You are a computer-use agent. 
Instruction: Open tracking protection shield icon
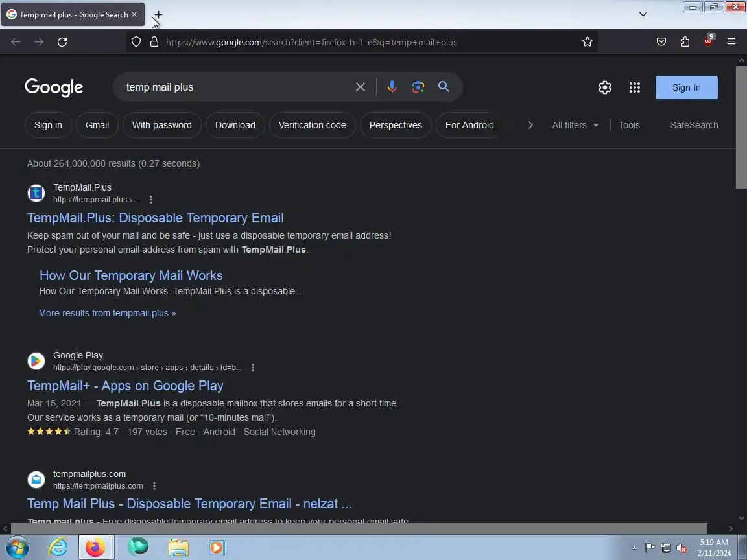(136, 42)
